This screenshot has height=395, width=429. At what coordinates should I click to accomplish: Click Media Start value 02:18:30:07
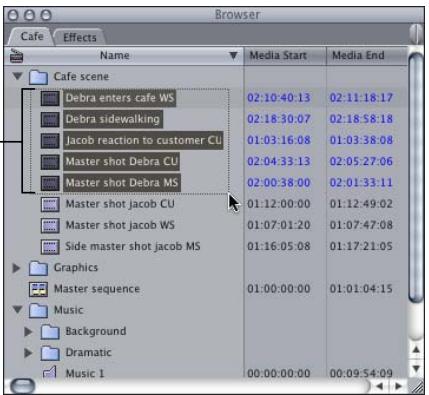(279, 119)
